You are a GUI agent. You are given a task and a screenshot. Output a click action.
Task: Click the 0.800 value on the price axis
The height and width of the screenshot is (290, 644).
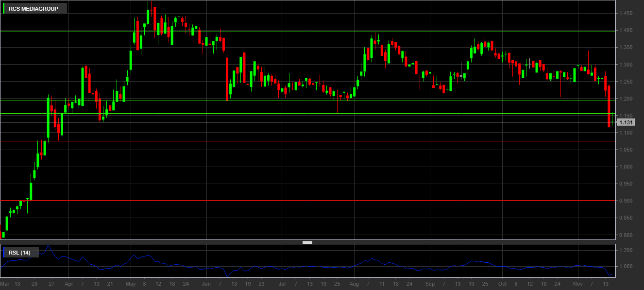(x=625, y=235)
